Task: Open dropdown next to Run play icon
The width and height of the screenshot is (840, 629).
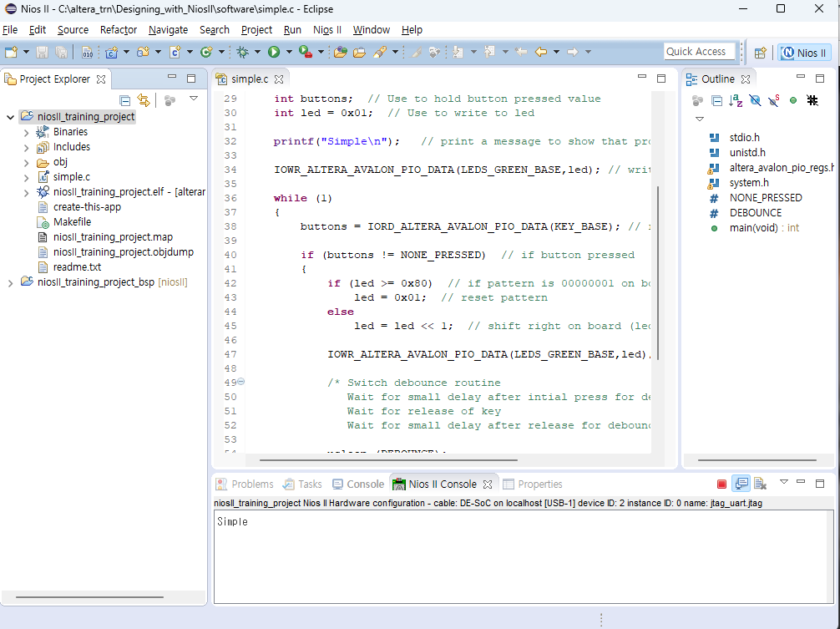Action: (x=289, y=52)
